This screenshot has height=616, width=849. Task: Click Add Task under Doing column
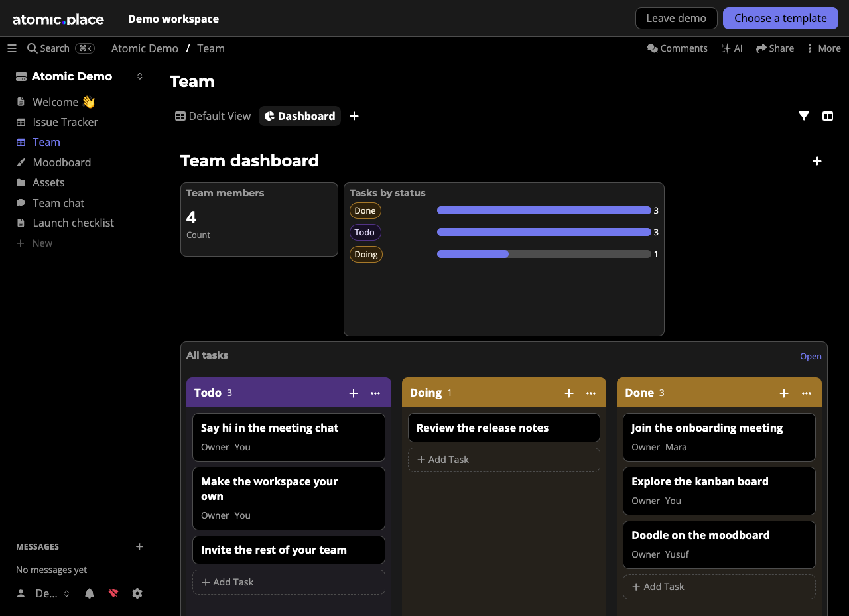tap(504, 460)
